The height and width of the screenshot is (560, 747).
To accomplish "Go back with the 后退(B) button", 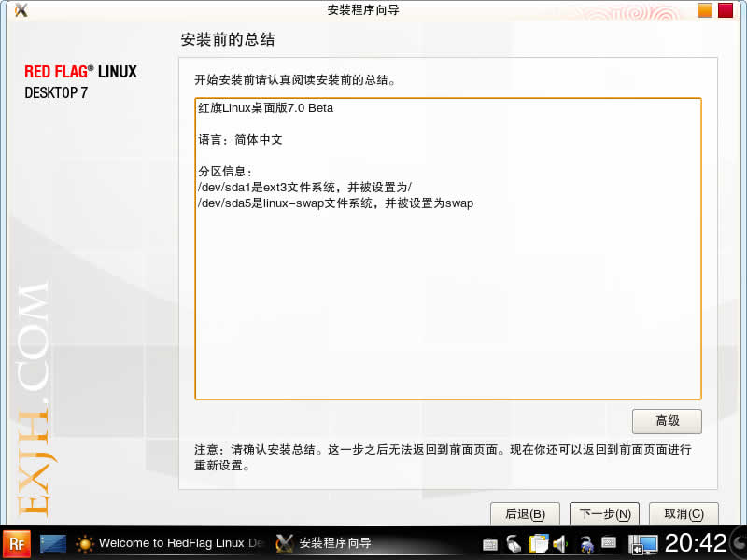I will point(525,514).
